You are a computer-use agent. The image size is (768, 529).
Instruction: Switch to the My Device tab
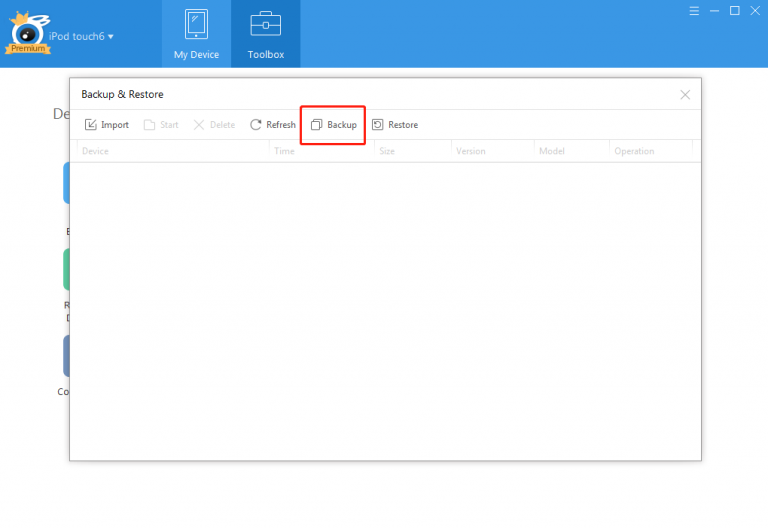coord(196,33)
